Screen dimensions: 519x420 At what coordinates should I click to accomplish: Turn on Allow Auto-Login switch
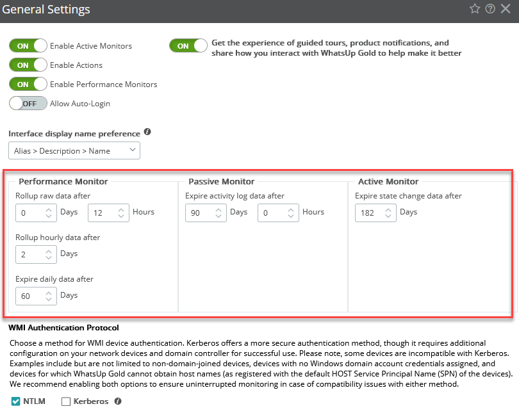28,103
